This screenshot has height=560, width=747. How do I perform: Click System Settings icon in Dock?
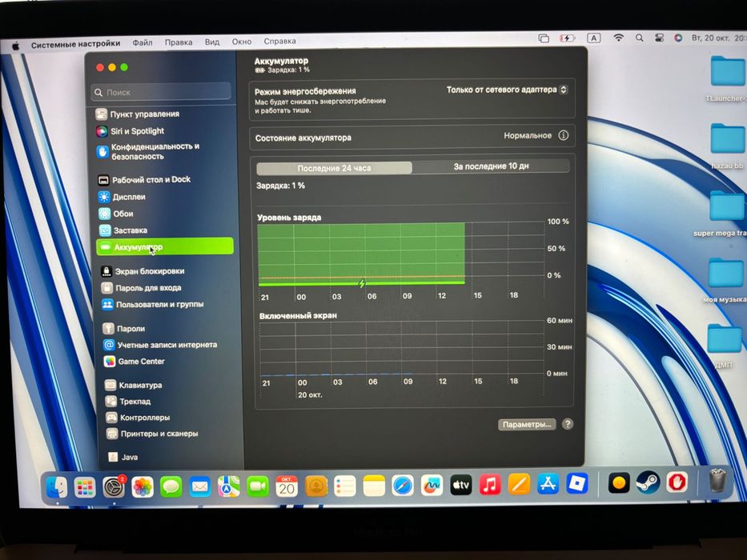tap(114, 487)
